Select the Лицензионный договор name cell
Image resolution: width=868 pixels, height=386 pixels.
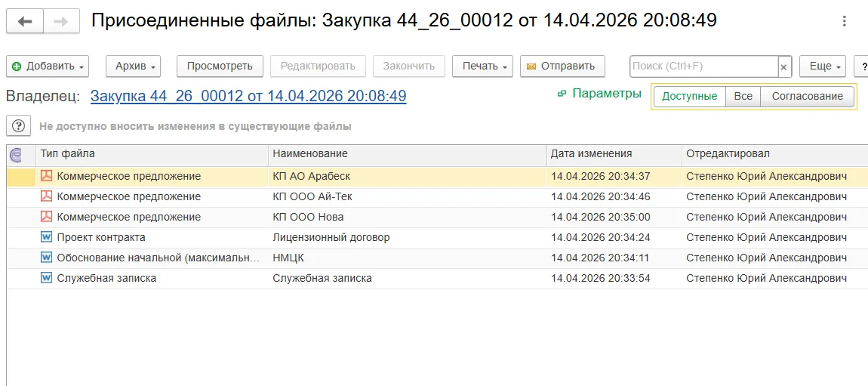(408, 238)
